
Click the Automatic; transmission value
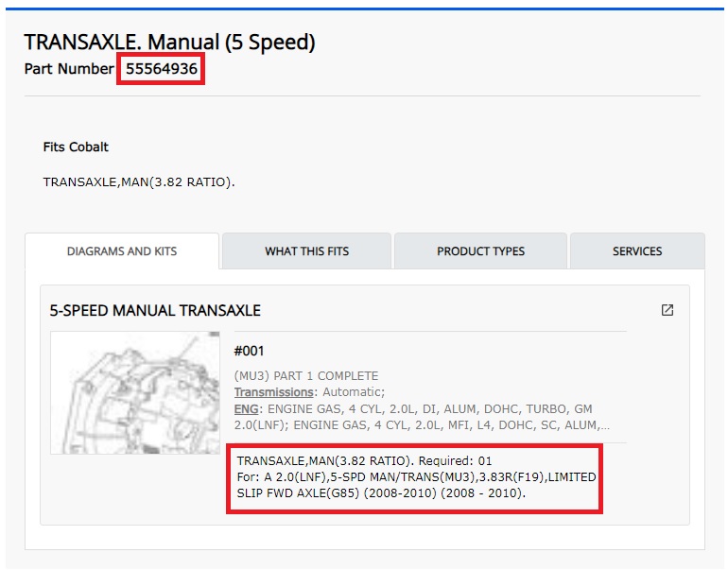354,392
